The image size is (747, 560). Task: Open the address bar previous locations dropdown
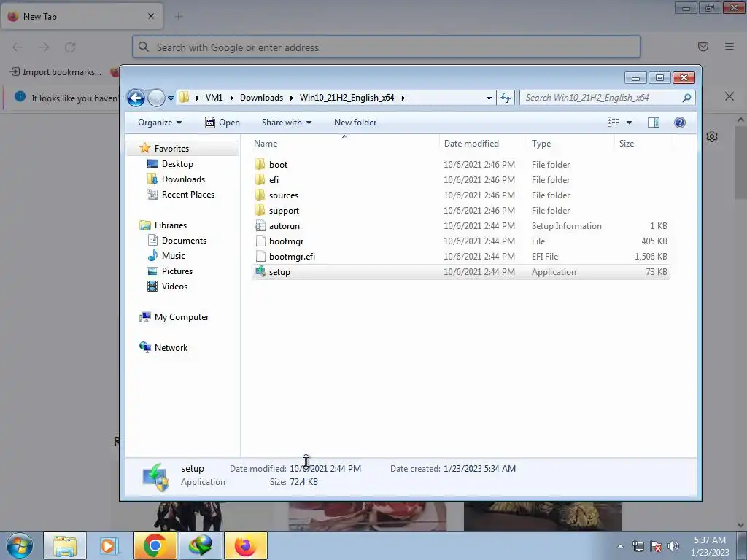pyautogui.click(x=489, y=98)
